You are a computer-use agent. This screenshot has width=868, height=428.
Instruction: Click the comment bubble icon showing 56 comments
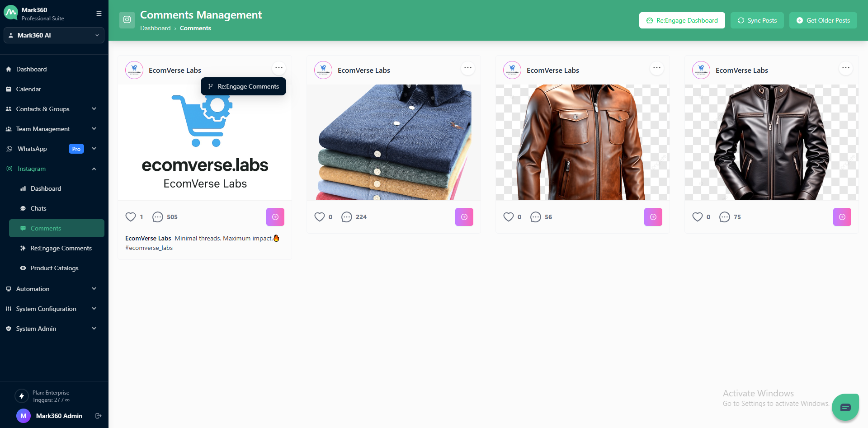(536, 217)
